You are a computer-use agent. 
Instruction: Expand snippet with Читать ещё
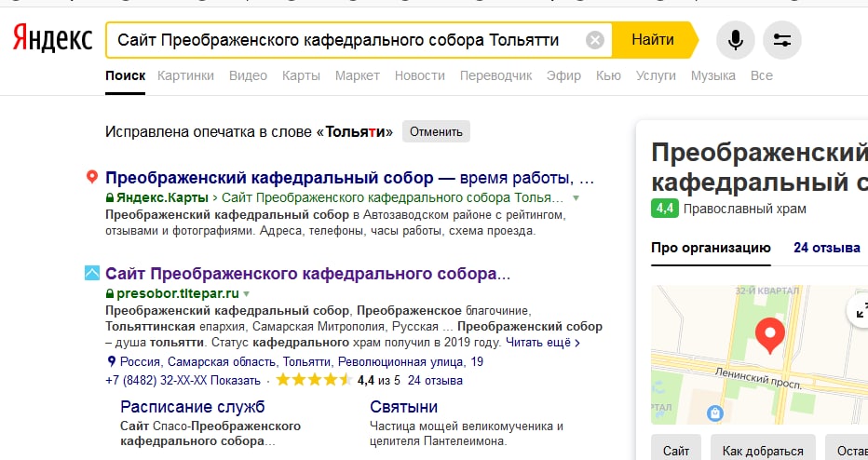tap(542, 343)
